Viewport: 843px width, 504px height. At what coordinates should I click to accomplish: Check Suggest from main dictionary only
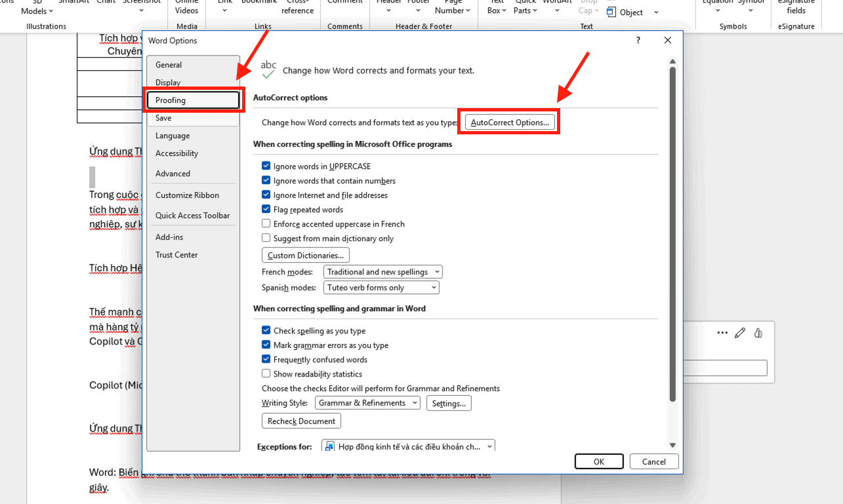pos(266,239)
